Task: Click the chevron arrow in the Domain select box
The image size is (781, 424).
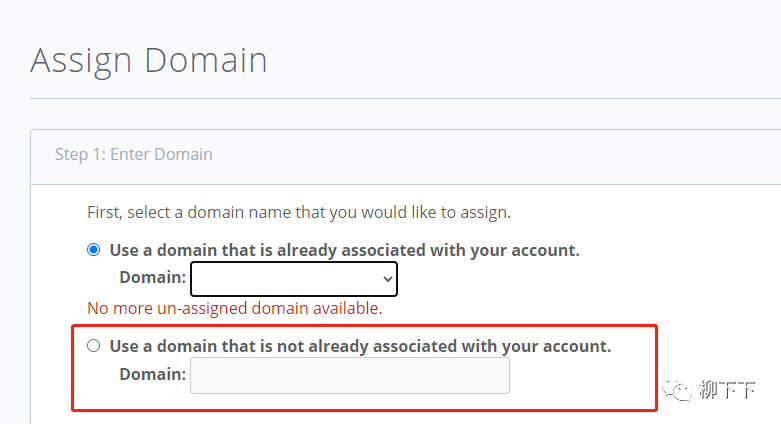Action: click(x=388, y=279)
